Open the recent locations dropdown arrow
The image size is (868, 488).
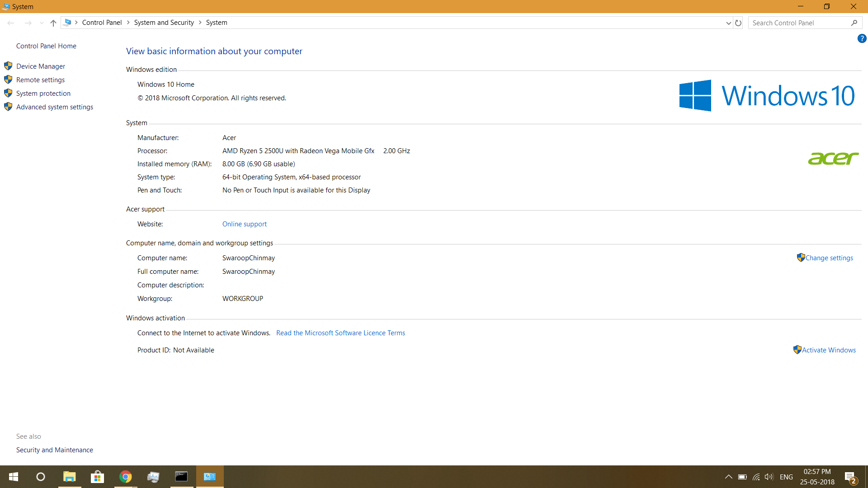point(42,23)
